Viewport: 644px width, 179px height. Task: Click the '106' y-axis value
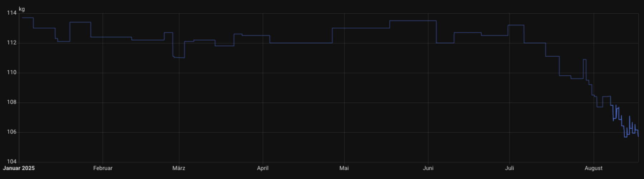[x=12, y=132]
